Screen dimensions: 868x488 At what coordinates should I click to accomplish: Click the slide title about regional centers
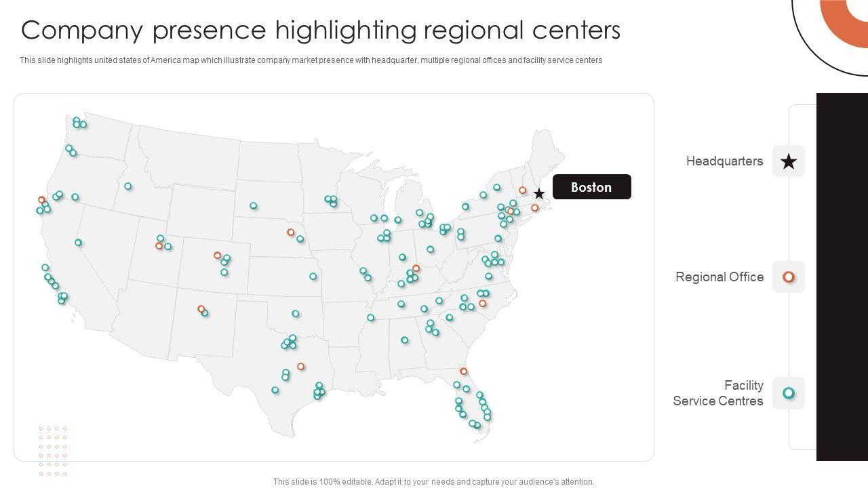coord(321,30)
